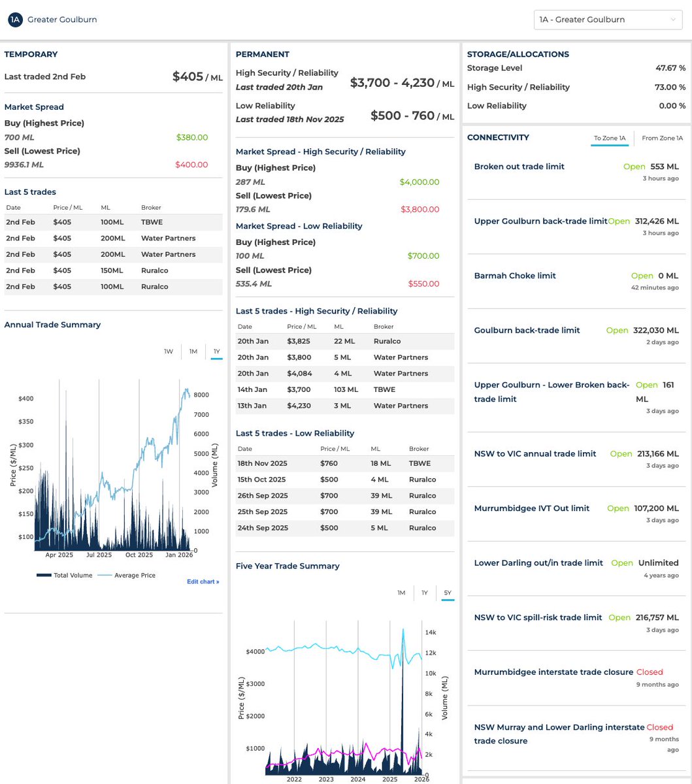Show connectivity To Zone 1A
Image resolution: width=692 pixels, height=784 pixels.
tap(610, 138)
